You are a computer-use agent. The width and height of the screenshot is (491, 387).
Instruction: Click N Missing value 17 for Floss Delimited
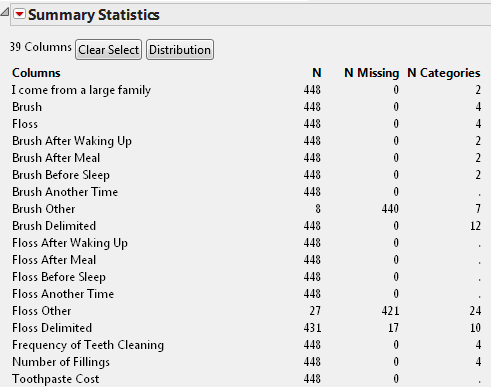click(394, 328)
